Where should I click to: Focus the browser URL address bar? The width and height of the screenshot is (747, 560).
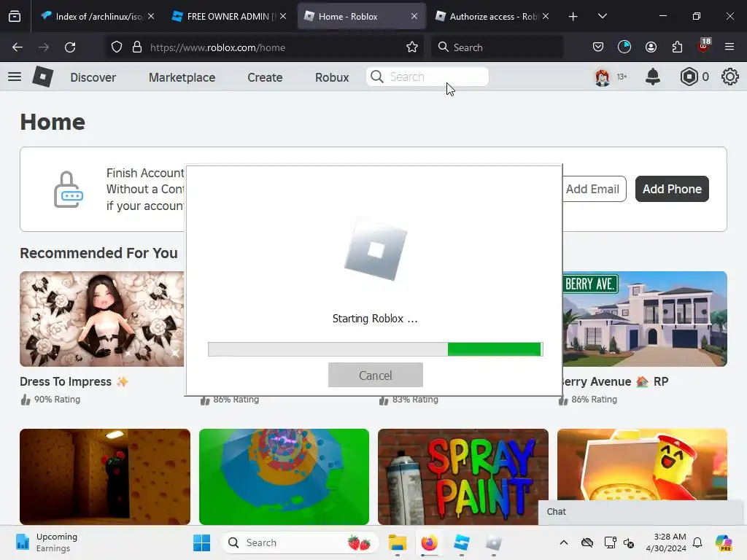(264, 47)
